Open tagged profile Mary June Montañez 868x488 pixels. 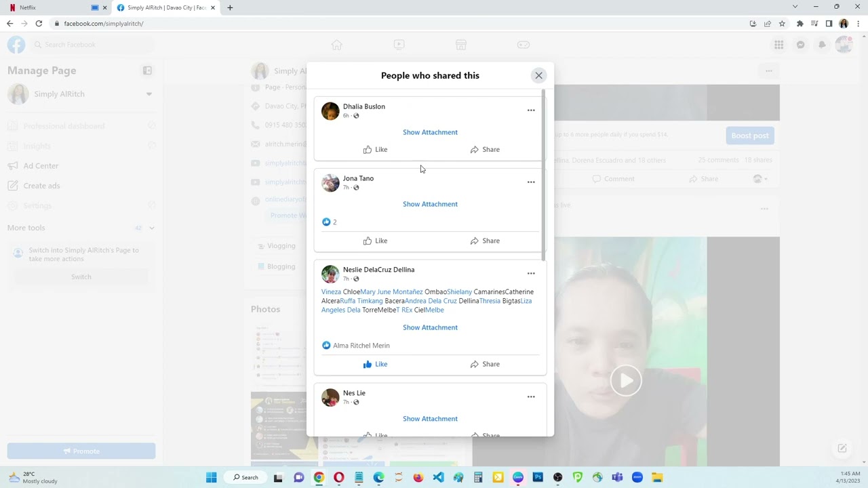pyautogui.click(x=391, y=292)
